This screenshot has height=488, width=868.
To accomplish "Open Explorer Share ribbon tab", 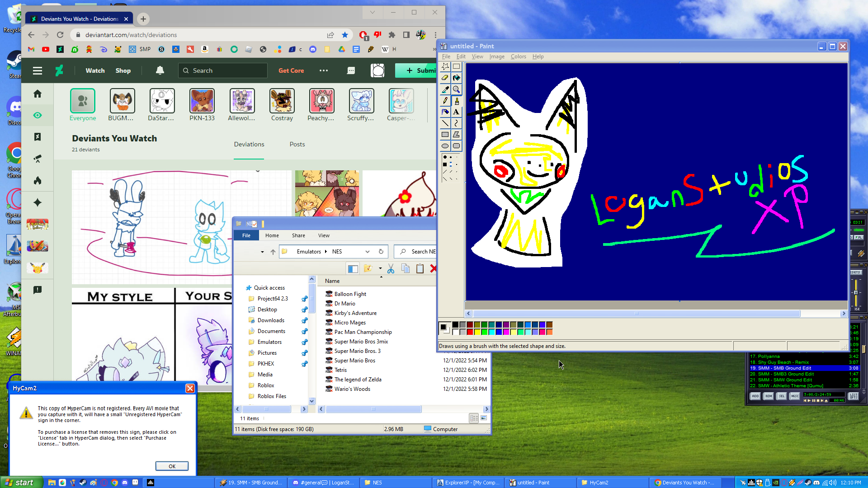I will (x=298, y=235).
